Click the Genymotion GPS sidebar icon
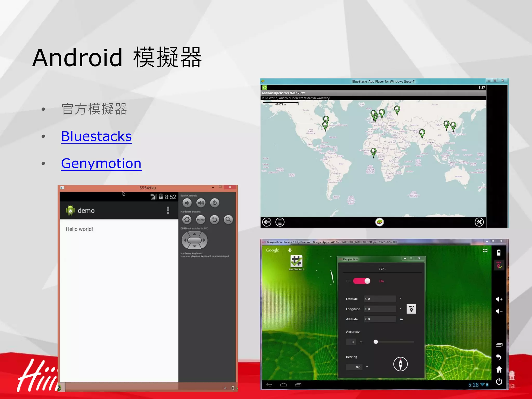Screen dimensions: 532x399 (x=499, y=265)
